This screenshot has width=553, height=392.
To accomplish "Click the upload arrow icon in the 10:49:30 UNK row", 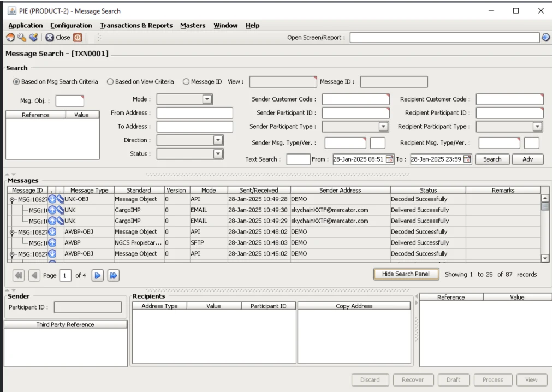I will (x=52, y=210).
